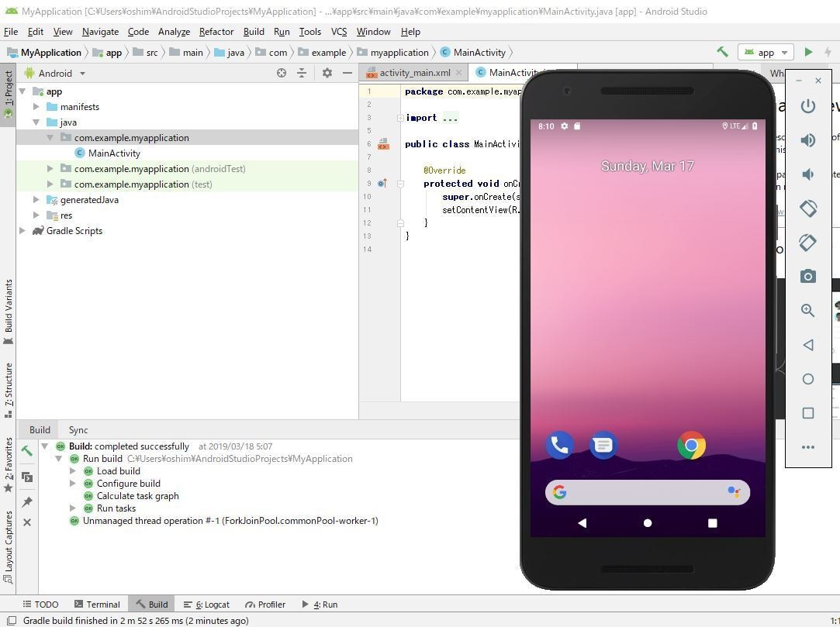Image resolution: width=840 pixels, height=627 pixels.
Task: Take emulator screenshot with camera icon
Action: tap(808, 276)
